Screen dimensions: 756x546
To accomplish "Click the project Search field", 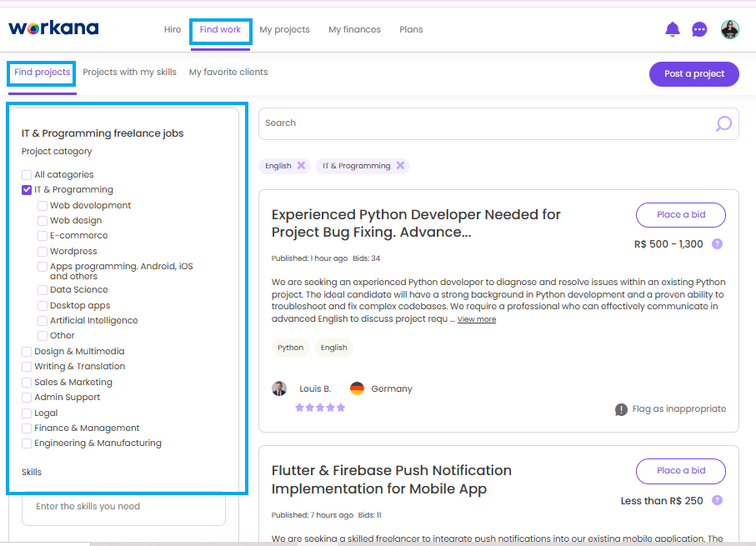I will click(x=498, y=124).
